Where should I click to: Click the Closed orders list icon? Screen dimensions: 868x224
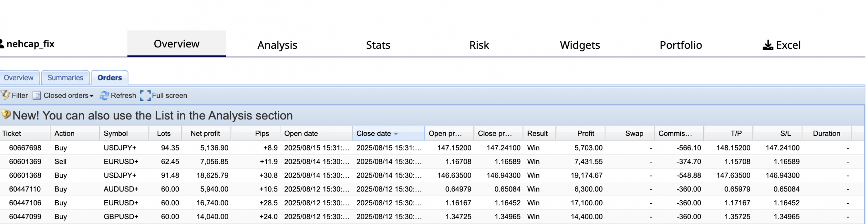pyautogui.click(x=37, y=96)
